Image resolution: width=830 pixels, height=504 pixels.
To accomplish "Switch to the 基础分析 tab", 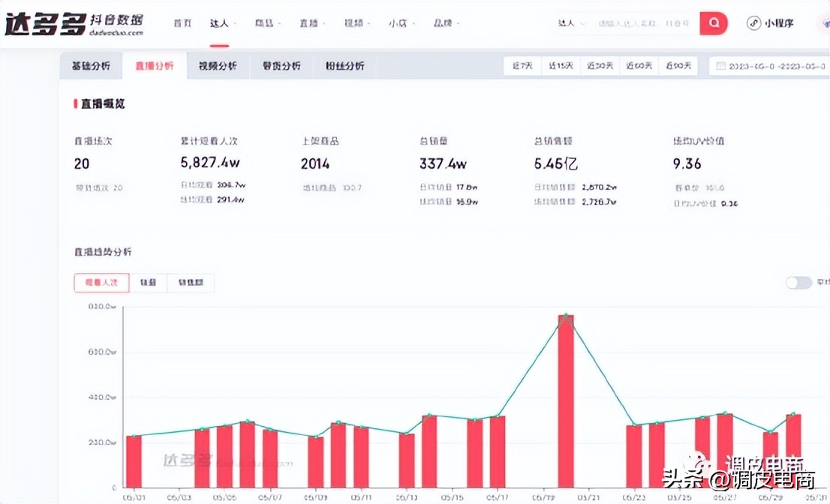I will 91,65.
